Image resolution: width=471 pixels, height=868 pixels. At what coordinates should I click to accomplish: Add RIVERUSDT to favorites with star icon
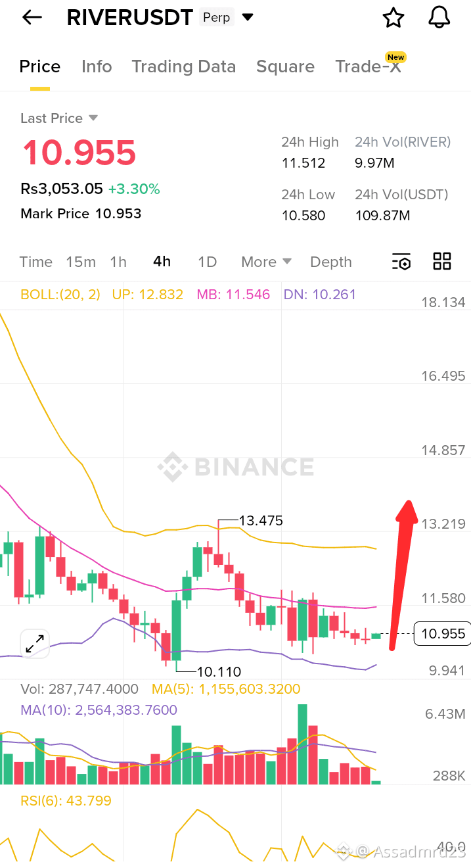click(393, 18)
